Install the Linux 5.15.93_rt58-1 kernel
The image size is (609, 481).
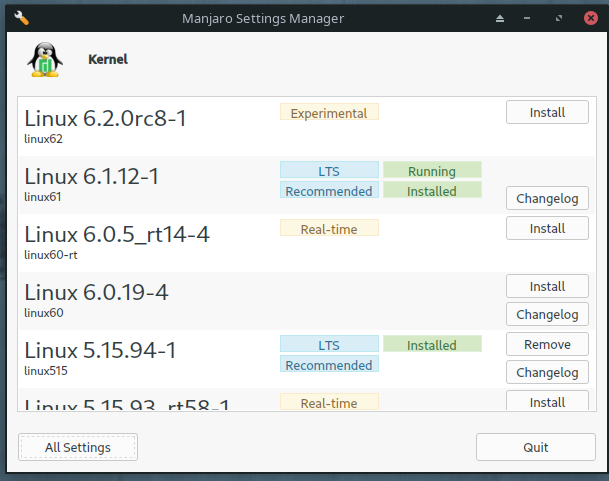click(x=547, y=402)
